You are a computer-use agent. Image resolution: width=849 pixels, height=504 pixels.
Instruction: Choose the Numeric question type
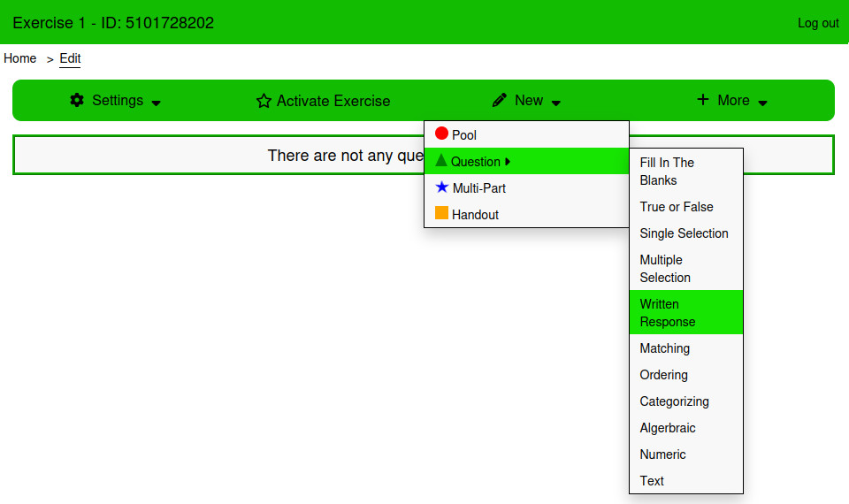click(663, 454)
